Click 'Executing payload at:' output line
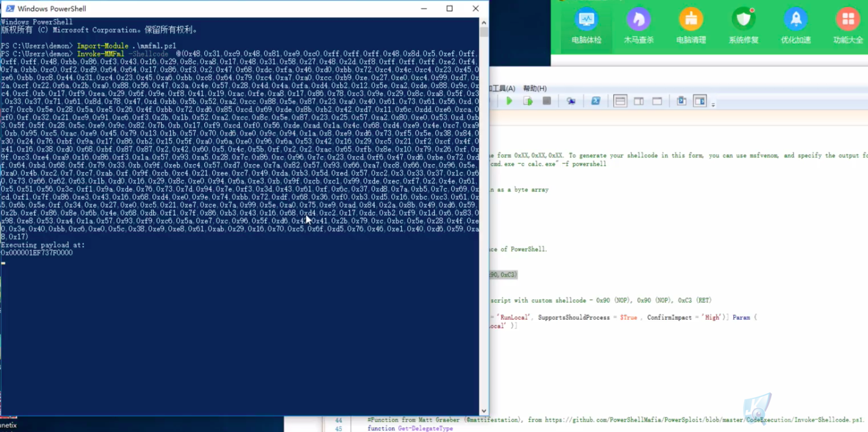 click(43, 245)
